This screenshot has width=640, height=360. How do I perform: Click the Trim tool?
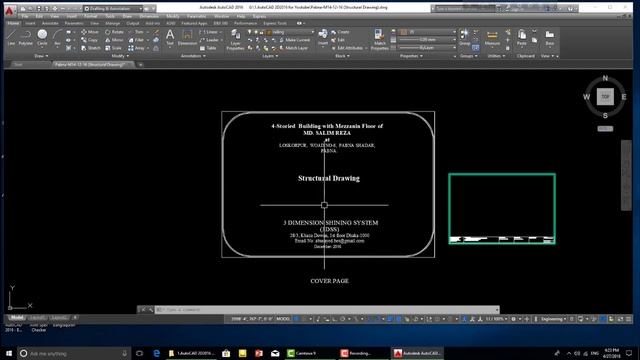click(136, 32)
